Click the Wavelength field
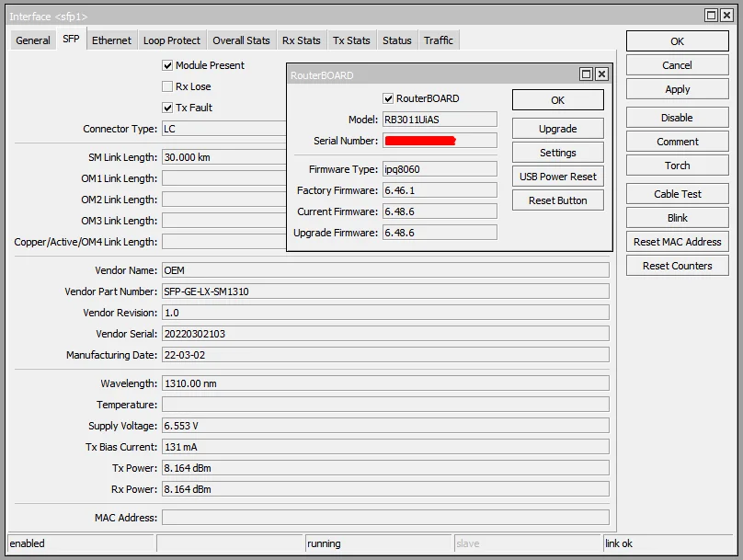The width and height of the screenshot is (743, 560). (385, 383)
